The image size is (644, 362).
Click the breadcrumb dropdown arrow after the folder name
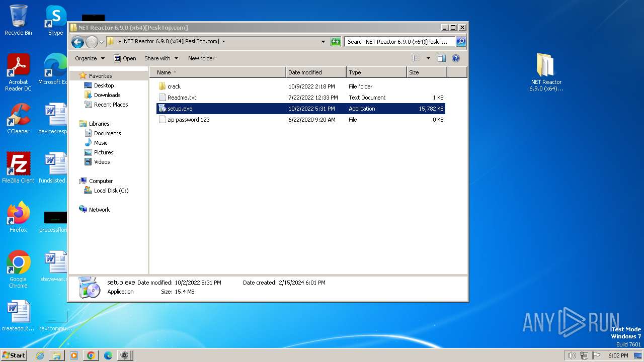point(223,42)
